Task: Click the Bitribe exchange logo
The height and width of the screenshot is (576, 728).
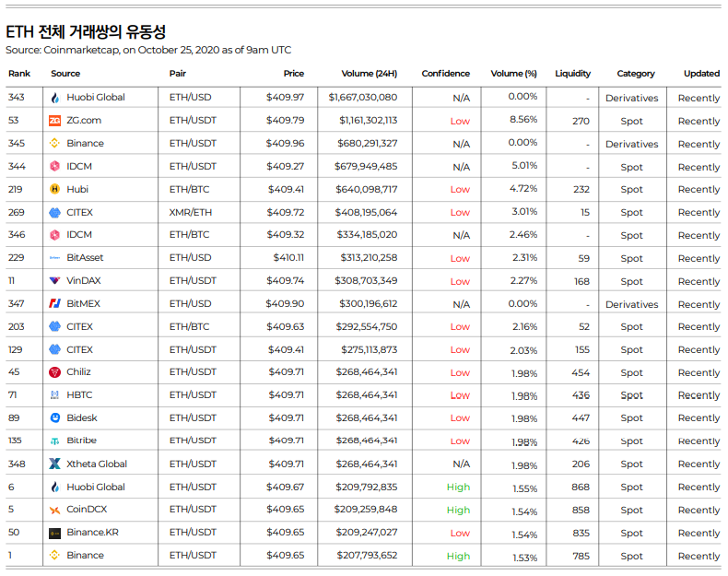Action: point(54,441)
